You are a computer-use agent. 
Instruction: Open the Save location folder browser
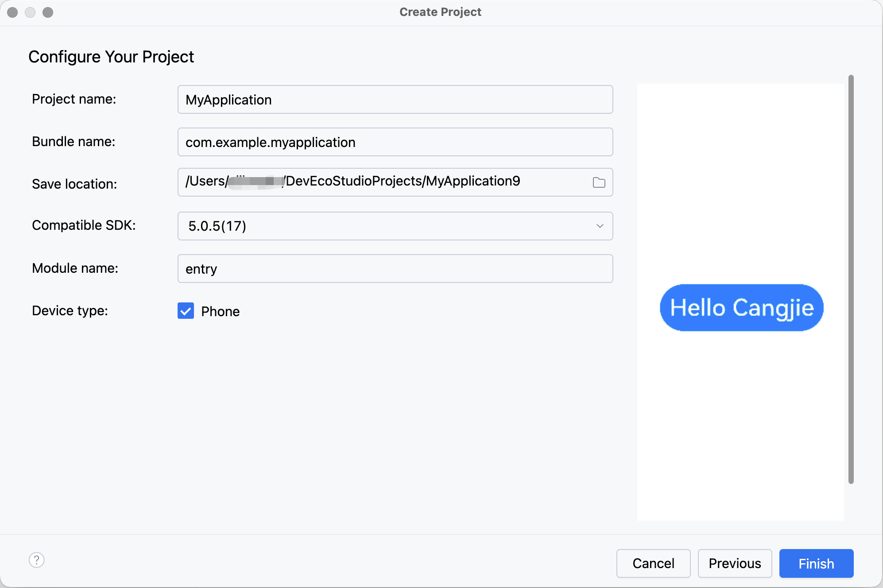(x=599, y=182)
